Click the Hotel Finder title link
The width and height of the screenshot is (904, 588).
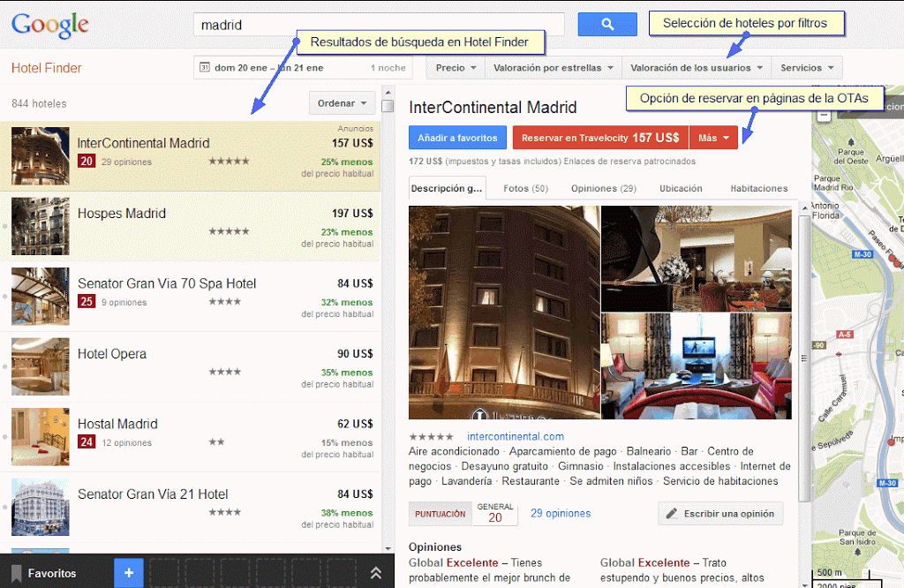(47, 68)
